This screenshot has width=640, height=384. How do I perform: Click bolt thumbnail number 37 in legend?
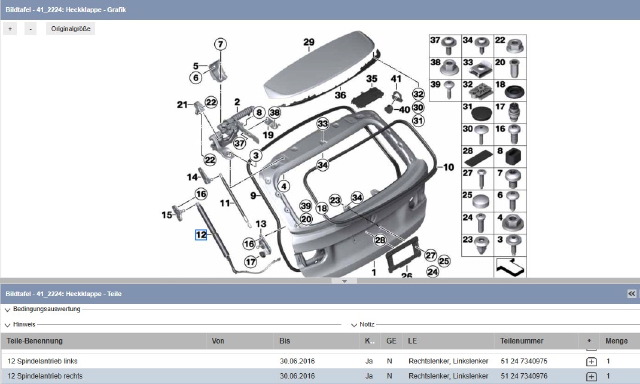click(445, 46)
